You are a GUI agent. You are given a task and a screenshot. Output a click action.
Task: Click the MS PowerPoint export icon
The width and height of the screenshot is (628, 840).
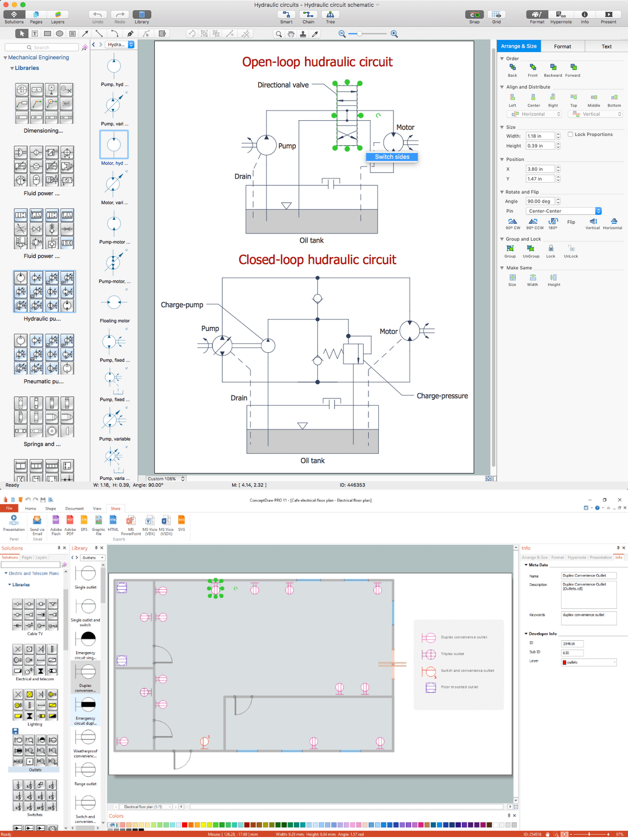[x=131, y=521]
